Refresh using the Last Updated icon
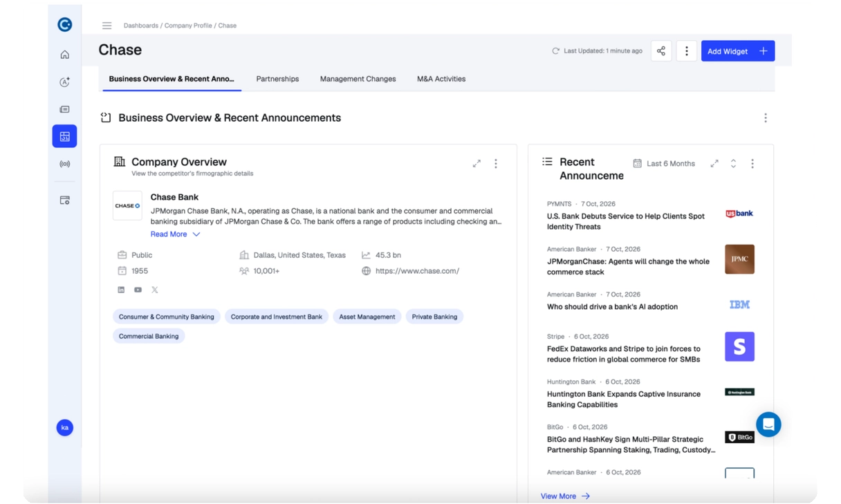The image size is (841, 504). [x=555, y=51]
